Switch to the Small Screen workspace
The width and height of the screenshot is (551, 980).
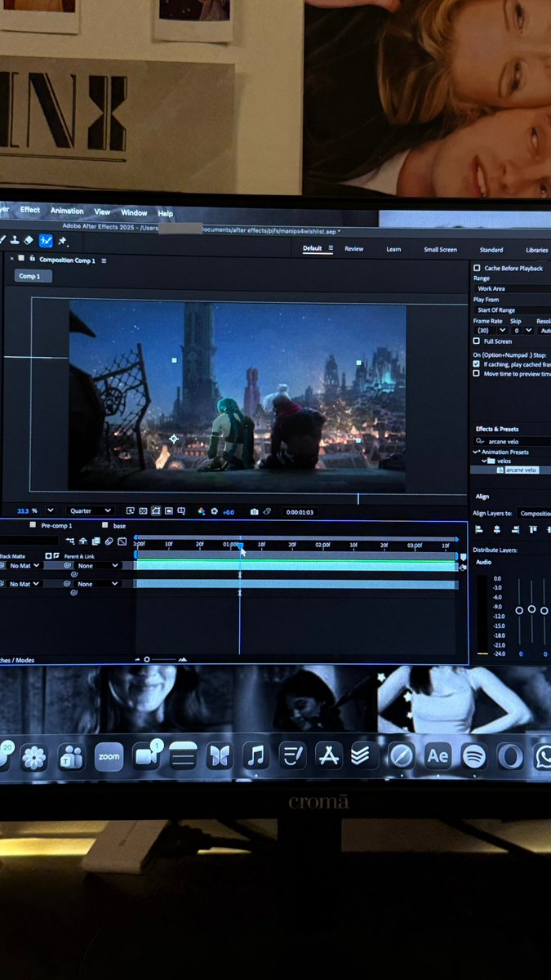tap(440, 249)
